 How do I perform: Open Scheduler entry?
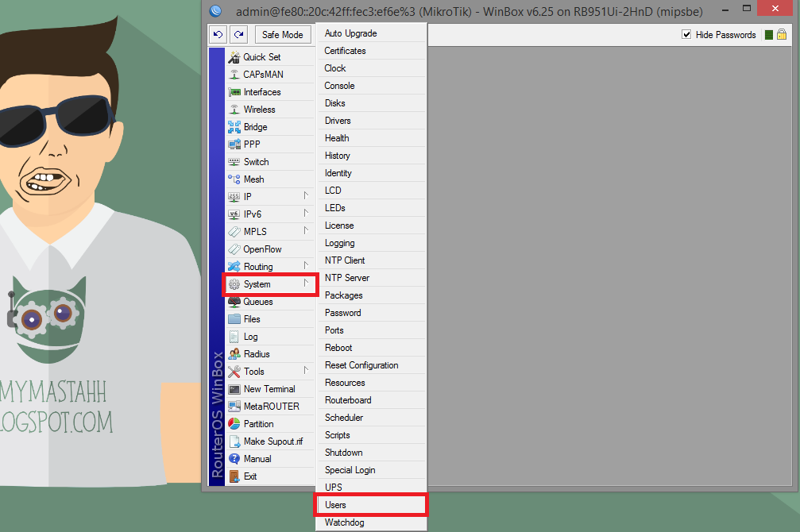[x=372, y=418]
